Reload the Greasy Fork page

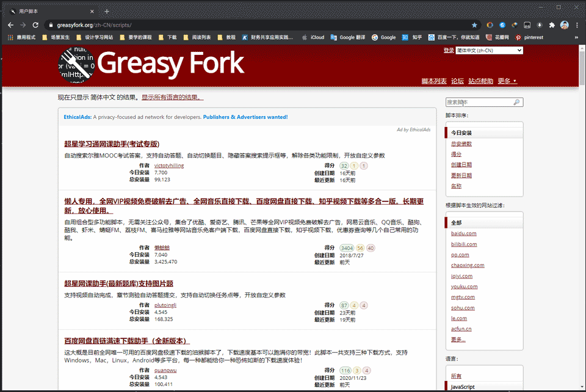pos(35,25)
